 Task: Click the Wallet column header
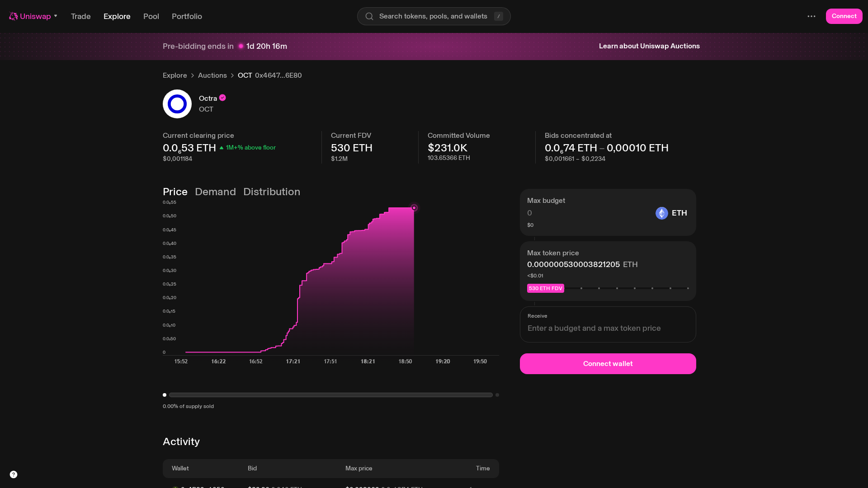(180, 469)
